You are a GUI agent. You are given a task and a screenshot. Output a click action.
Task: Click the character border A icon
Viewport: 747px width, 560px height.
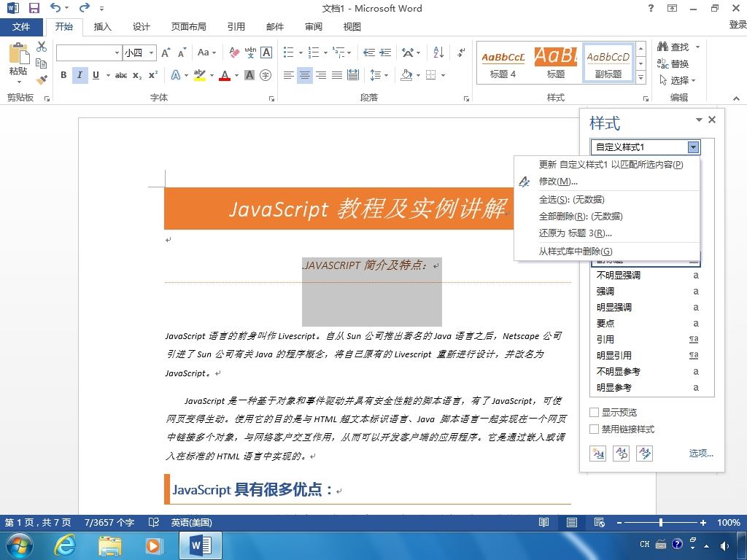(x=266, y=52)
